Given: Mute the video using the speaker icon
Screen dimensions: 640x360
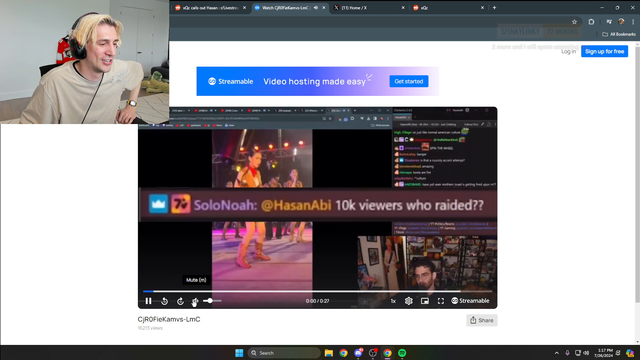Looking at the screenshot, I should coord(195,301).
